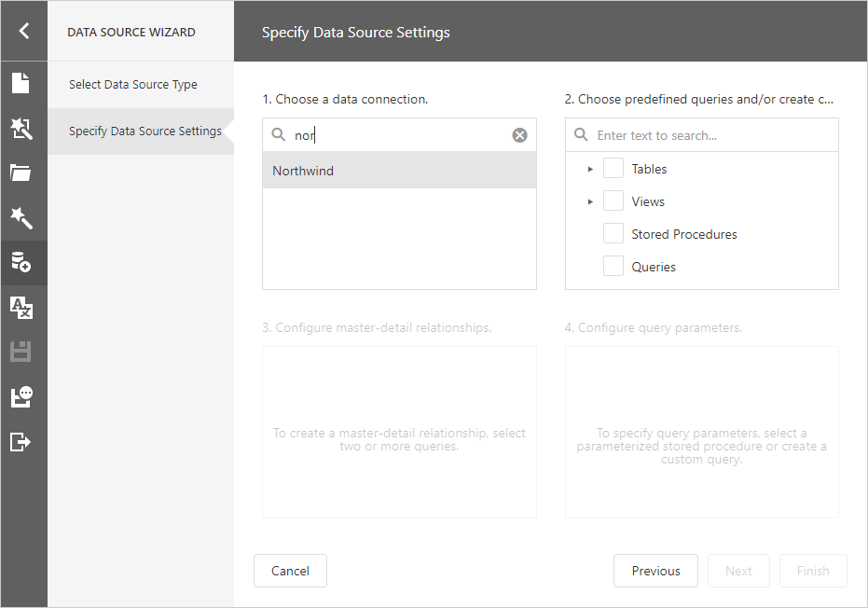Click the Open folder icon
The image size is (868, 608).
tap(21, 173)
